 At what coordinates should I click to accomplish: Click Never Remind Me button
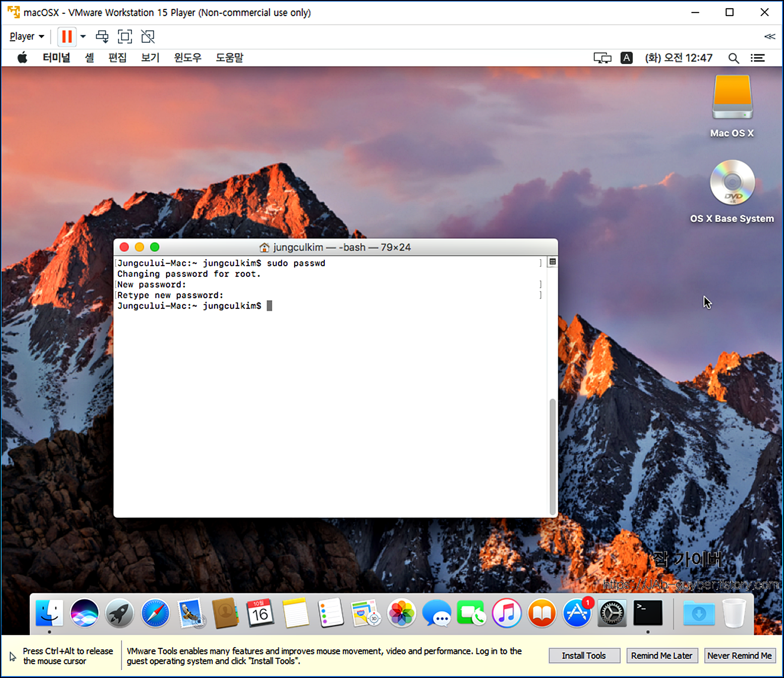[x=740, y=655]
